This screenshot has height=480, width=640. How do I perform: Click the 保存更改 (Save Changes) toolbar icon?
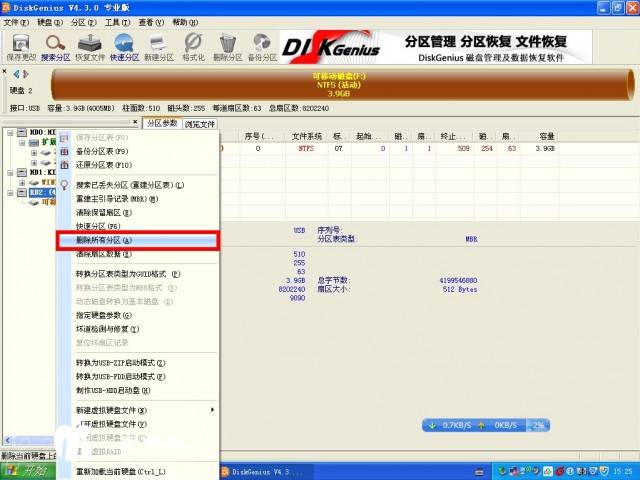pyautogui.click(x=19, y=47)
